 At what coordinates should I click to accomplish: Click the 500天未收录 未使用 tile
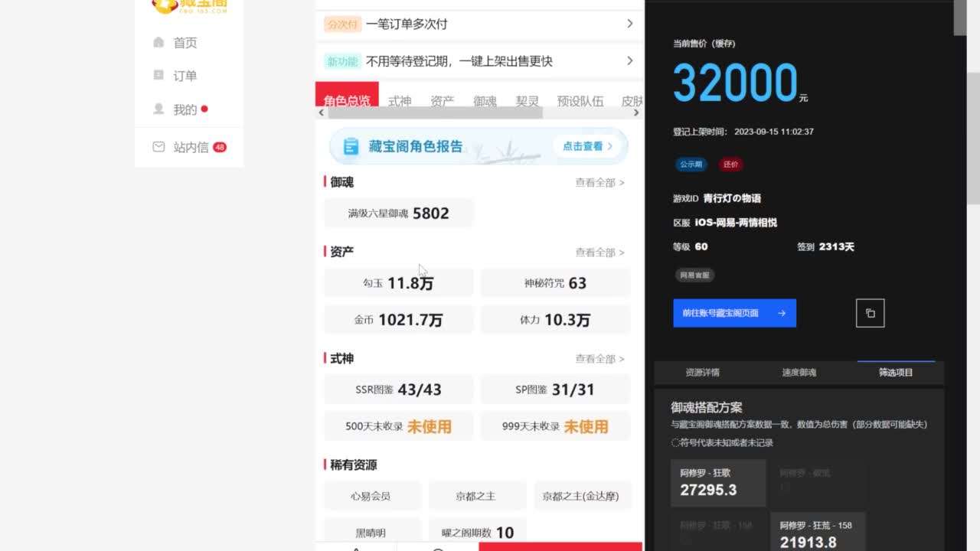click(399, 426)
